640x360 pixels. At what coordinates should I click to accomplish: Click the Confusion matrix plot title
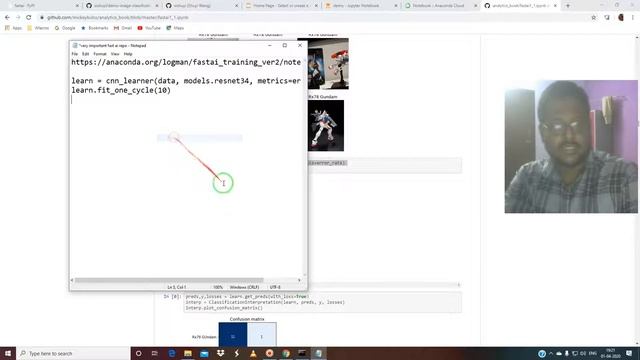coord(247,319)
